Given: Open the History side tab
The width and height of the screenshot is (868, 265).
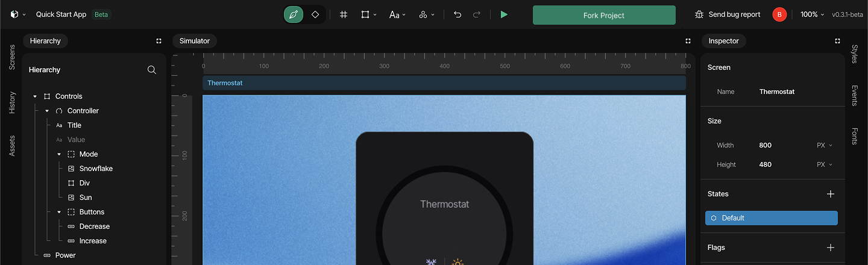Looking at the screenshot, I should coord(11,103).
